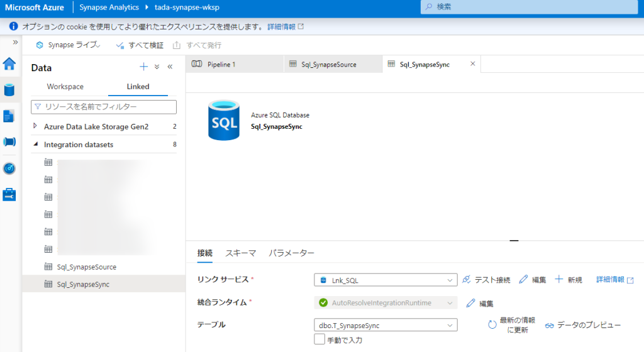The width and height of the screenshot is (644, 352).
Task: Toggle the 手動で入力 checkbox
Action: (x=319, y=339)
